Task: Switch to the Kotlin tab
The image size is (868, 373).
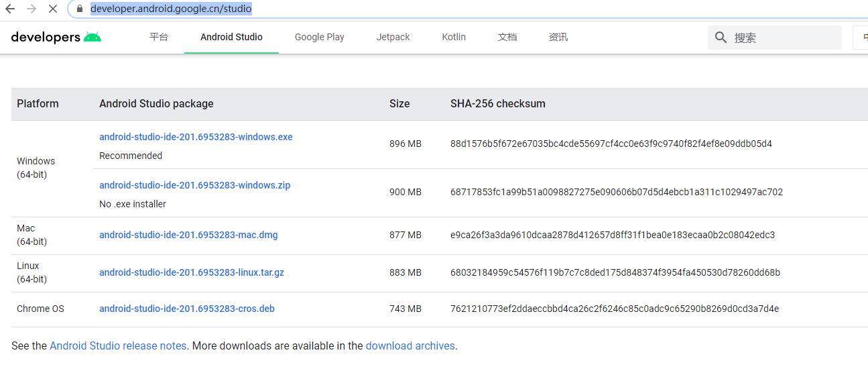Action: click(x=454, y=37)
